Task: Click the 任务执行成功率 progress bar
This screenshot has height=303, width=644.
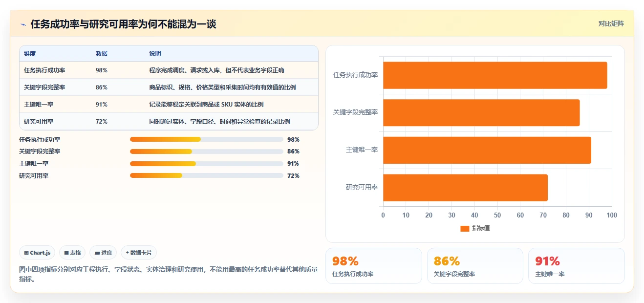Action: tap(207, 139)
